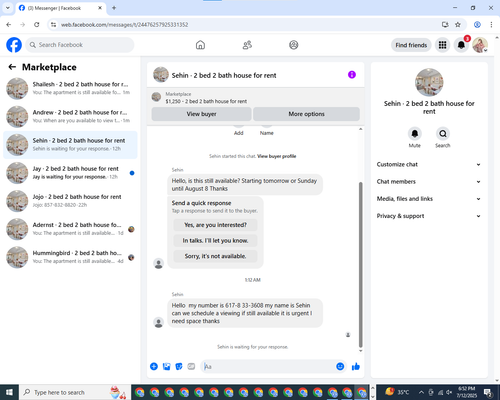The image size is (500, 400).
Task: Open Hummingbird conversation
Action: [70, 257]
